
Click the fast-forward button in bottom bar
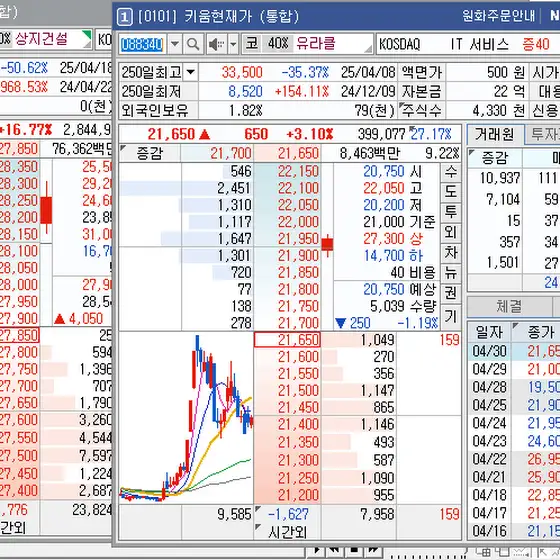pyautogui.click(x=373, y=550)
